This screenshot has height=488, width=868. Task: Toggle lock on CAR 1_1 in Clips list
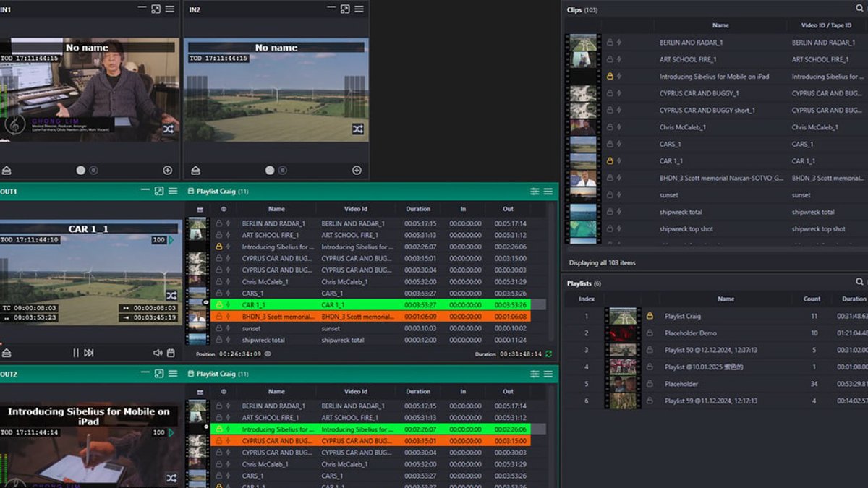(x=610, y=161)
